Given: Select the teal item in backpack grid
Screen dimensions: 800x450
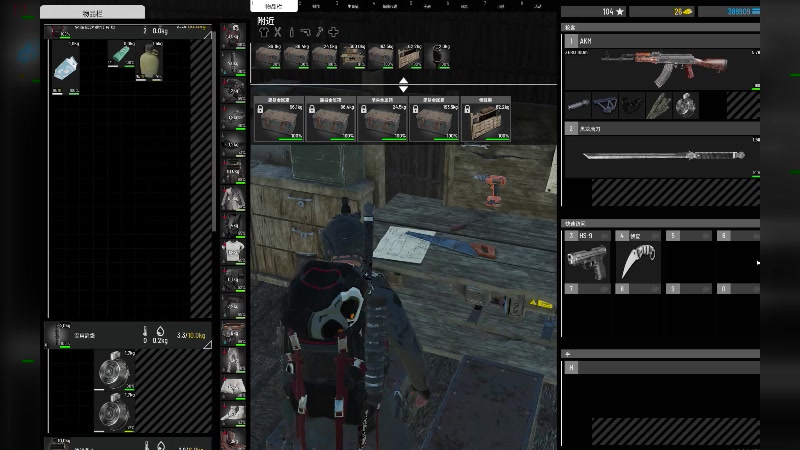Looking at the screenshot, I should tap(121, 54).
